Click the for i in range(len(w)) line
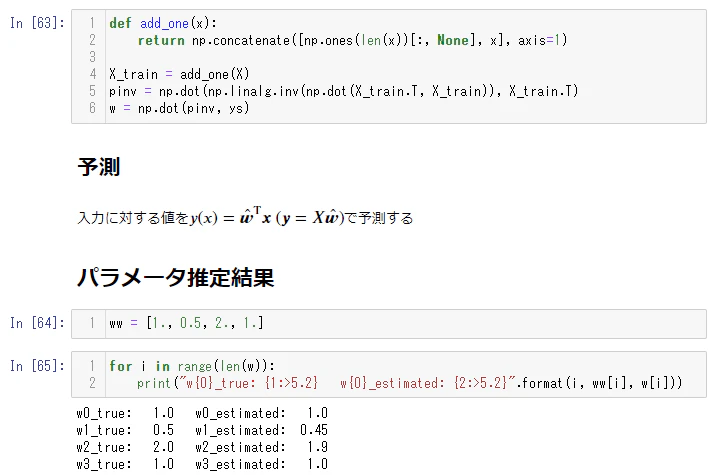713x475 pixels. 192,365
